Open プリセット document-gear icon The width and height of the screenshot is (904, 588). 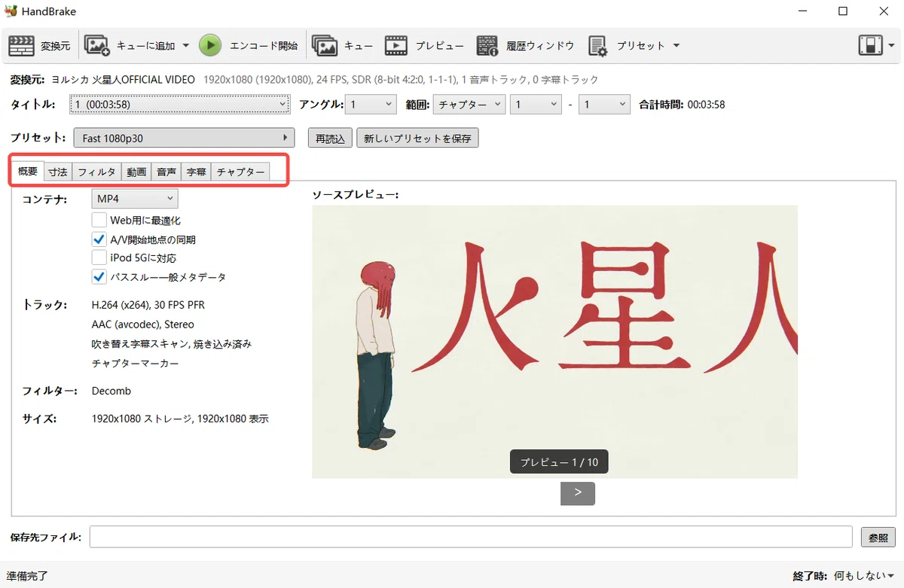click(597, 45)
